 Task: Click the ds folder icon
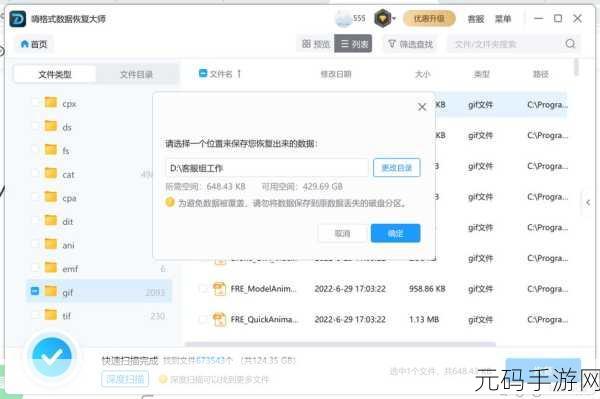click(51, 126)
